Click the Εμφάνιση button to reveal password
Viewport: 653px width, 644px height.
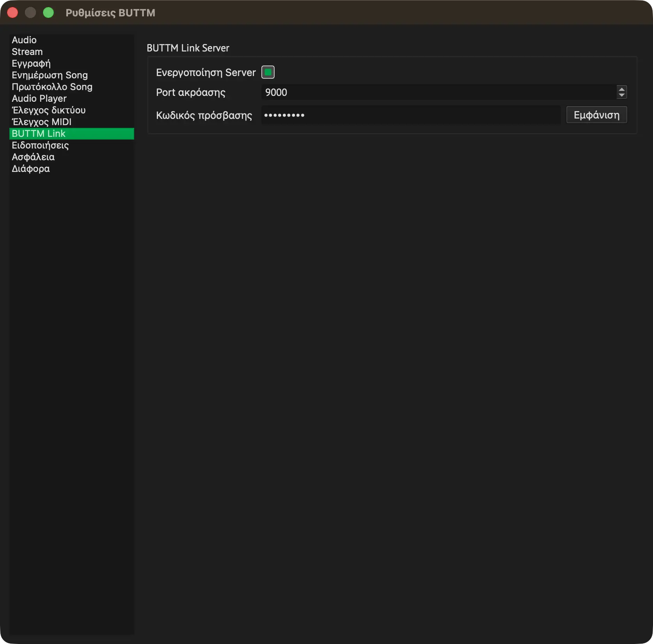596,115
